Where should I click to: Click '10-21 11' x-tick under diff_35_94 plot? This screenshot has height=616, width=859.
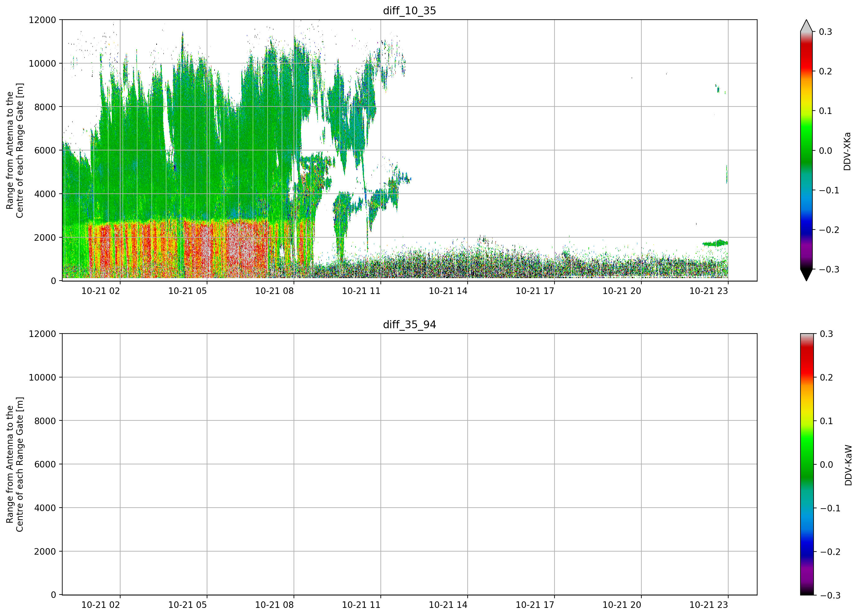tap(361, 605)
